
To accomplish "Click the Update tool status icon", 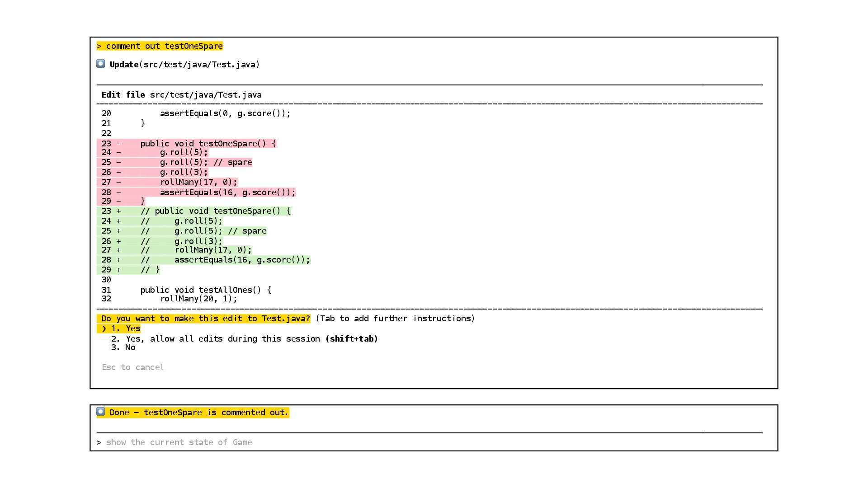I will [100, 64].
